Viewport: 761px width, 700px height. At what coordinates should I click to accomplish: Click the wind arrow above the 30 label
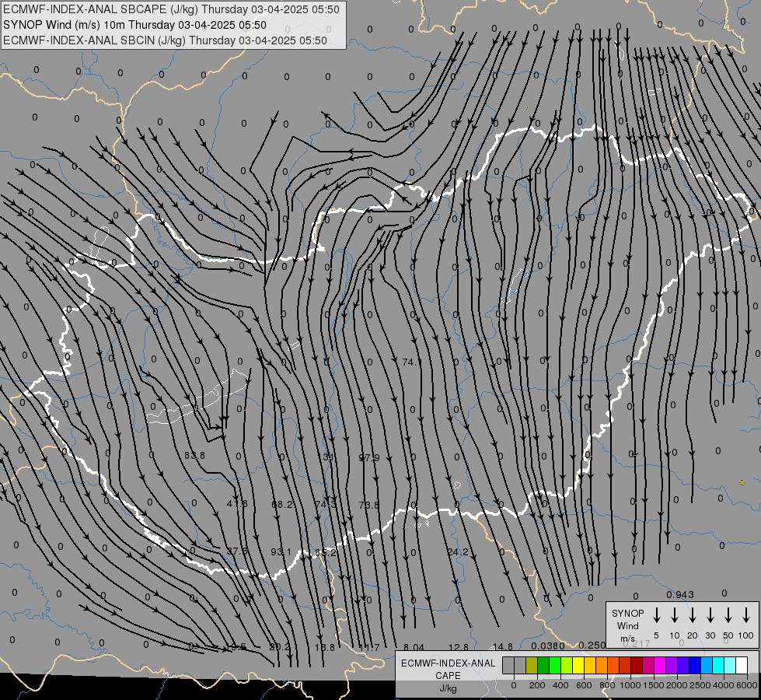[710, 615]
